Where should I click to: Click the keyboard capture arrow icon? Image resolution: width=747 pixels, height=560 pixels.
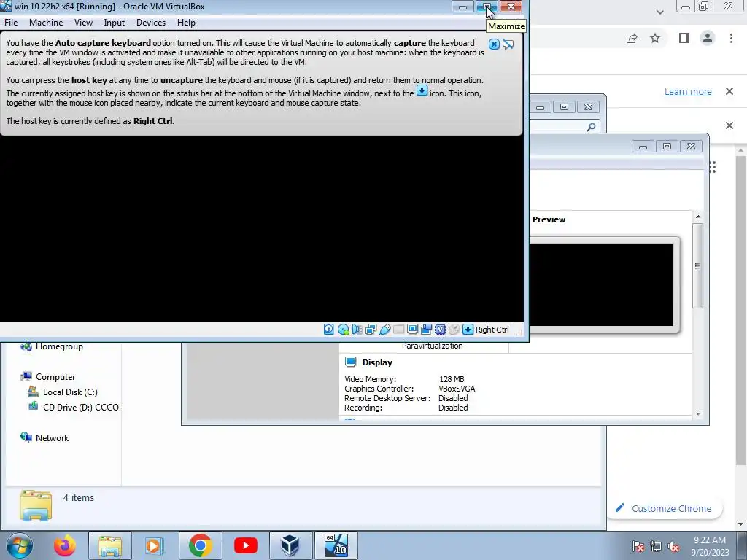468,330
